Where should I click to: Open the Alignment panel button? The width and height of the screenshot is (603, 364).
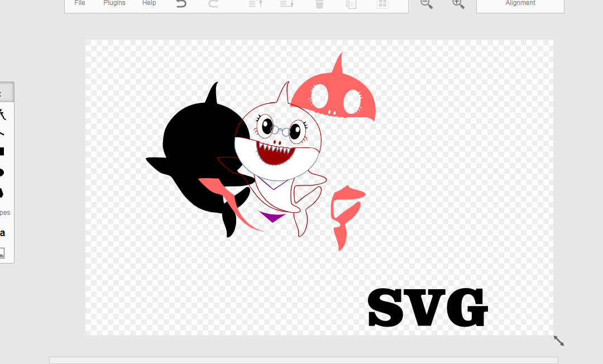[x=520, y=4]
